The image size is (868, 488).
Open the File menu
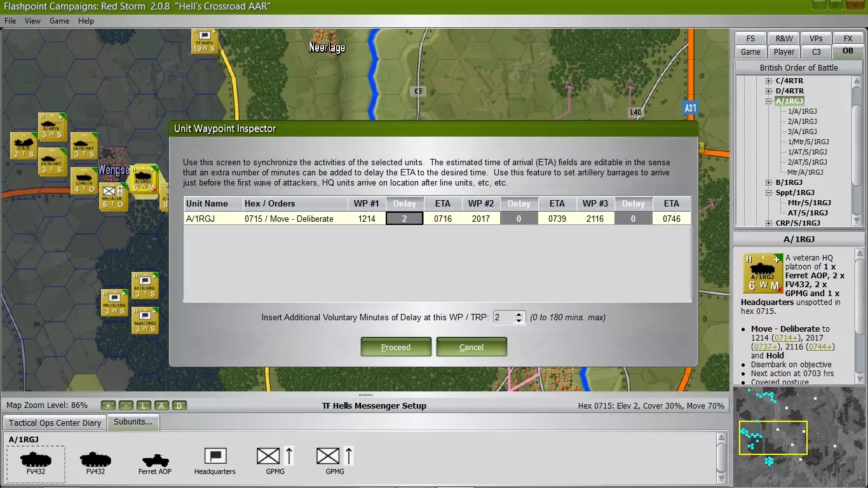click(x=10, y=21)
